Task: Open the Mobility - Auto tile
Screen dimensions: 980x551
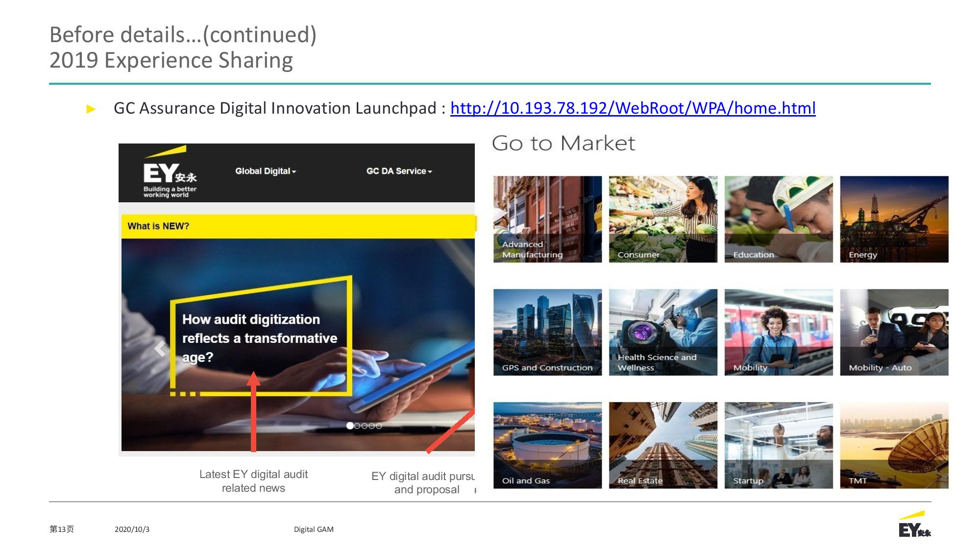Action: (x=894, y=332)
